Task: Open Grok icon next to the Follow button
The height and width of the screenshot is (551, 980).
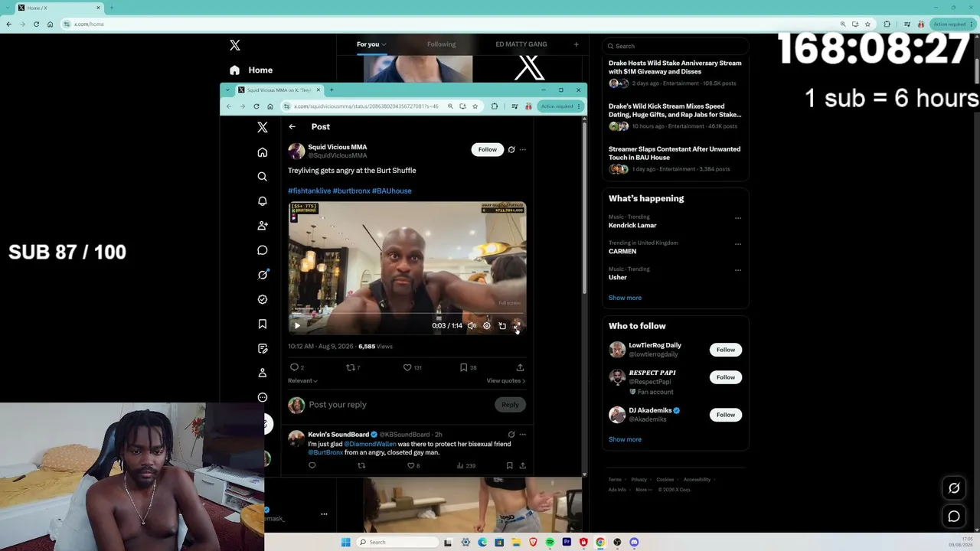Action: (511, 149)
